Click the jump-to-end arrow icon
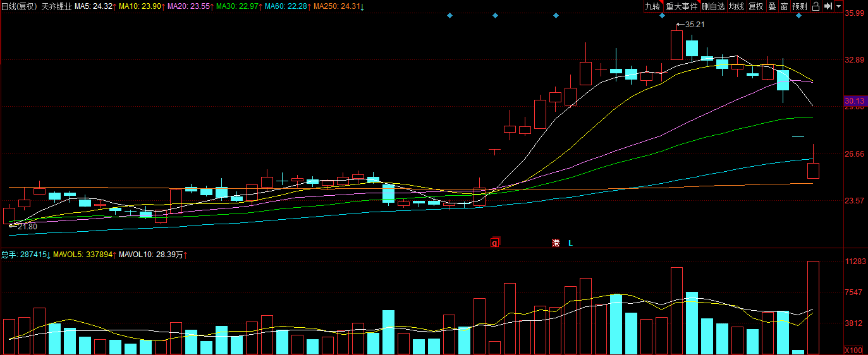Viewport: 868px width, 355px height. [x=828, y=6]
